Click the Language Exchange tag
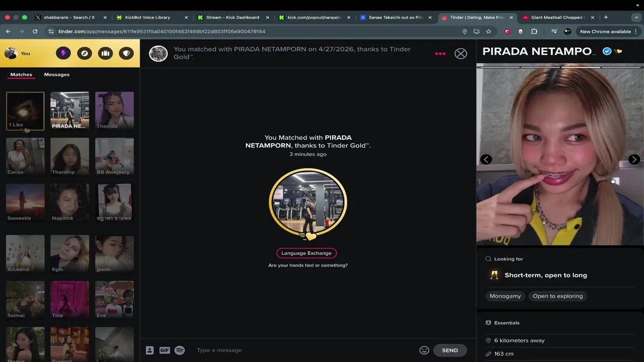 point(306,253)
